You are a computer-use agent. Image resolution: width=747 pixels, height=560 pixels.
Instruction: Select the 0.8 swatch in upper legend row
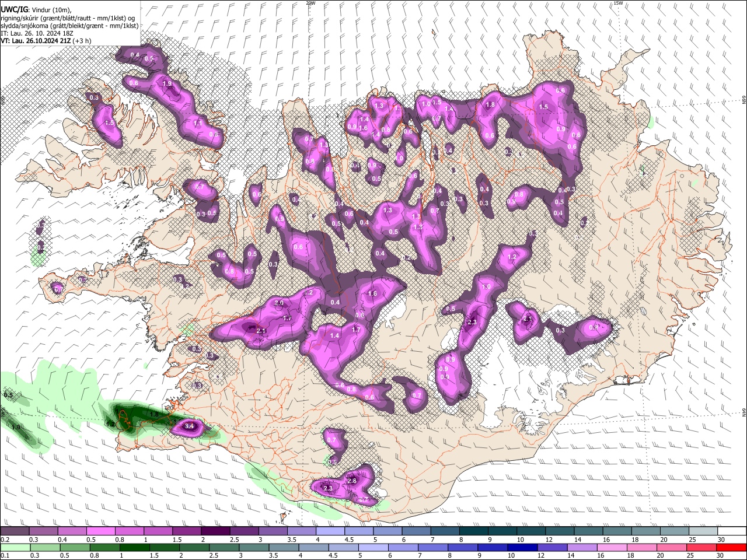(x=129, y=531)
